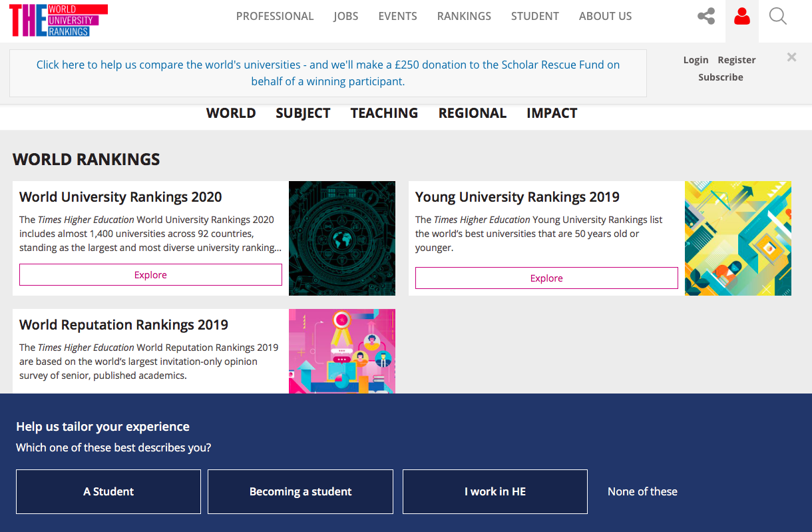Open the Jobs menu item
Viewport: 812px width, 532px height.
click(346, 16)
